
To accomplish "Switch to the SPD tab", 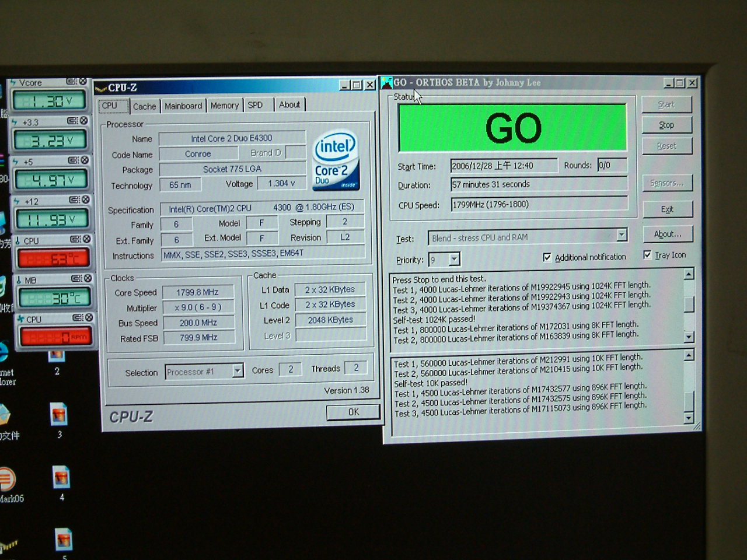I will [255, 105].
